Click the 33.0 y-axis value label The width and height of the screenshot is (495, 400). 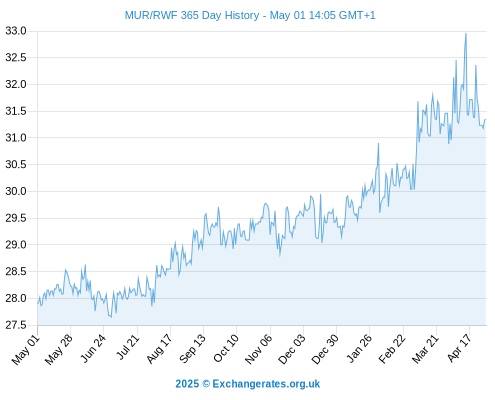coord(15,31)
